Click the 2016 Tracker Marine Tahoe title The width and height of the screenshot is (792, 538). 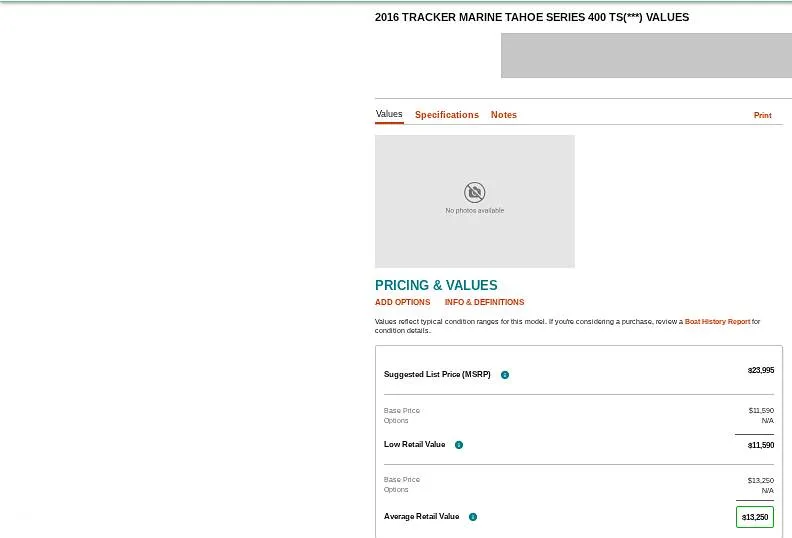coord(531,17)
